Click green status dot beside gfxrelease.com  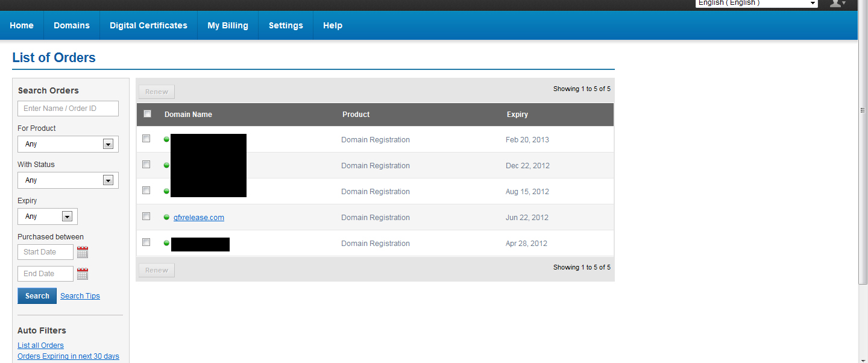167,217
